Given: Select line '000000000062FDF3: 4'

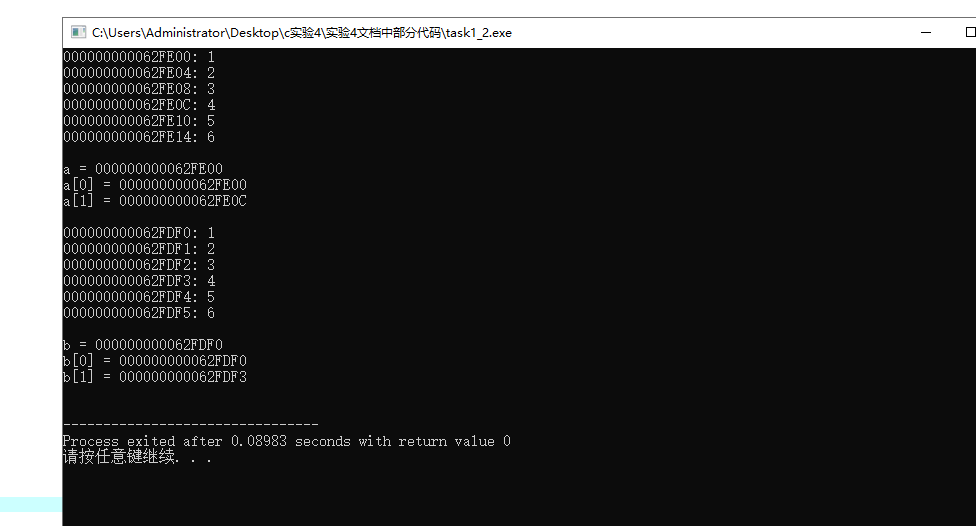Looking at the screenshot, I should tap(139, 281).
